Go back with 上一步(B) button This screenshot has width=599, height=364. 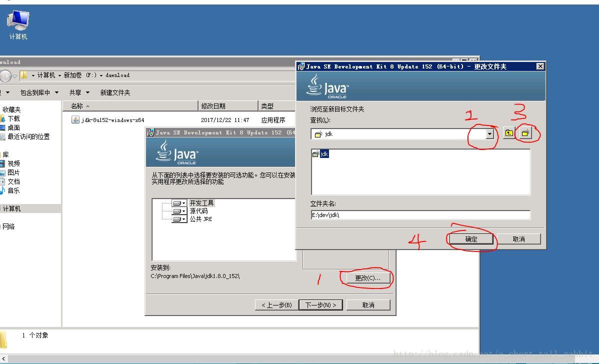coord(276,305)
